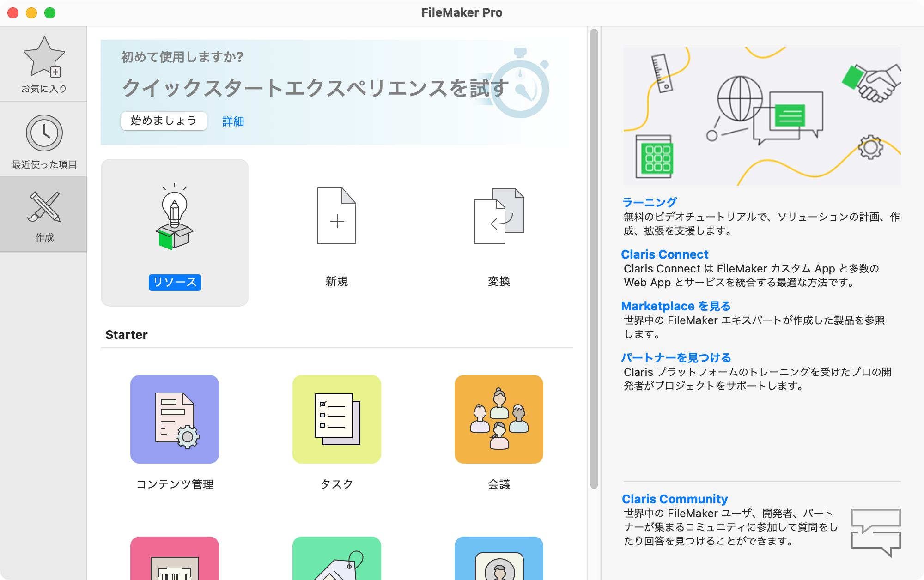Click the Claris Community speech bubbles icon
924x580 pixels.
pos(876,532)
